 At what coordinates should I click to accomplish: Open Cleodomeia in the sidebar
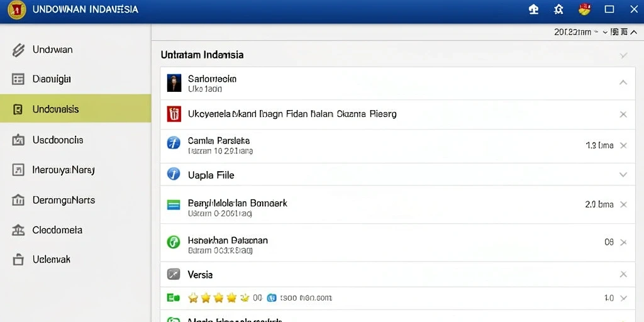(x=75, y=230)
